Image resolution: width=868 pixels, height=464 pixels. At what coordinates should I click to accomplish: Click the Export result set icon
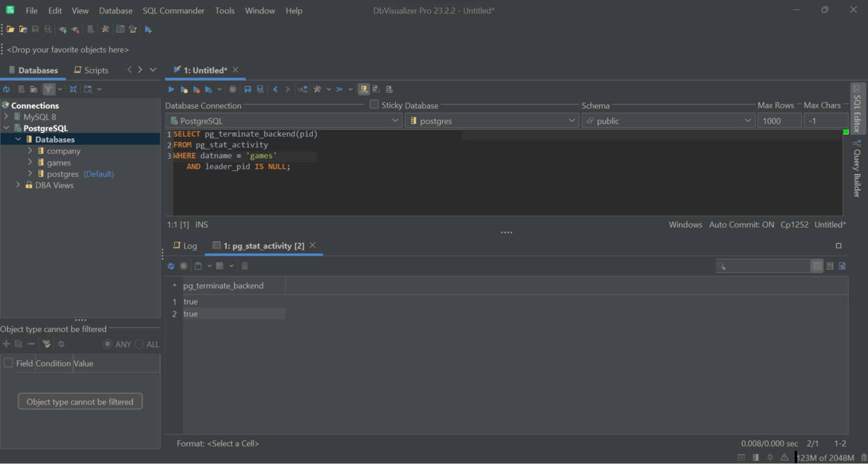click(x=198, y=266)
